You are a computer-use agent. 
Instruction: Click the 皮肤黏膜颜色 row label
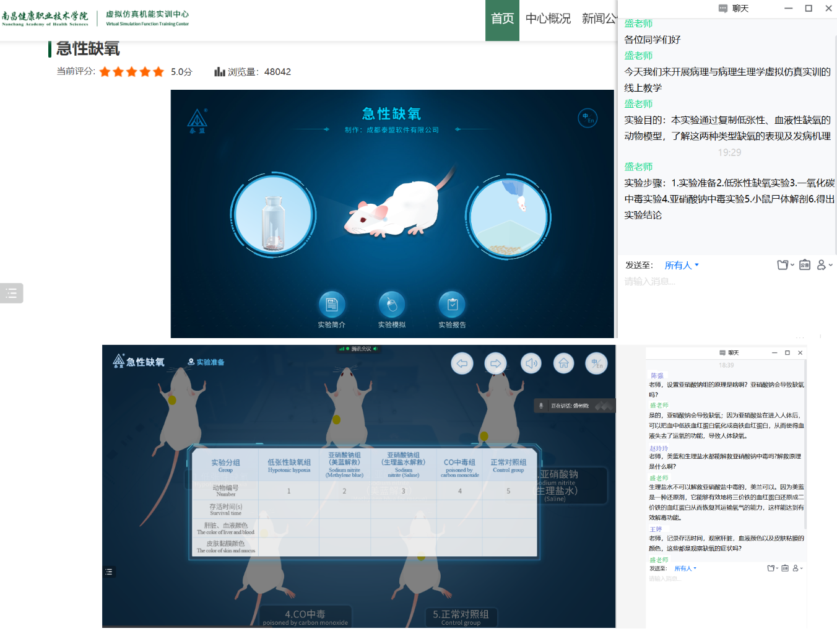pyautogui.click(x=225, y=547)
